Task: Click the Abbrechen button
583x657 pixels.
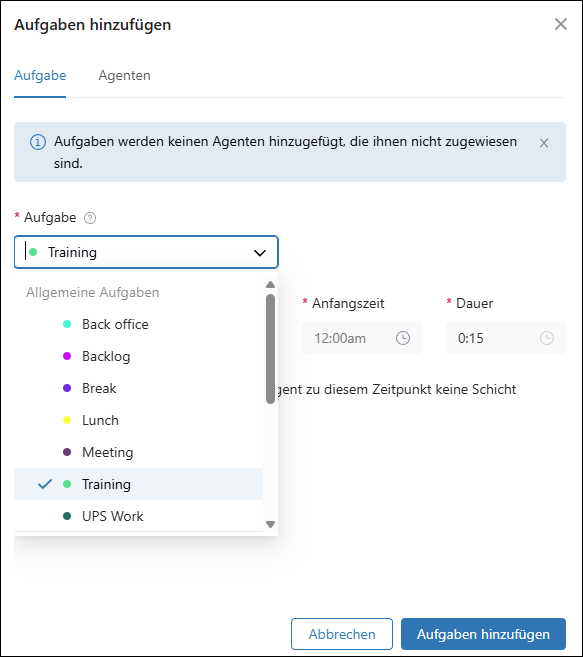Action: click(x=342, y=634)
